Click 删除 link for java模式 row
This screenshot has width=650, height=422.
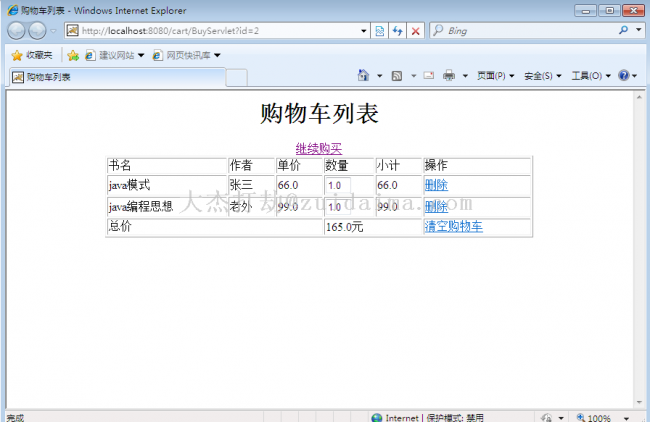click(x=436, y=185)
